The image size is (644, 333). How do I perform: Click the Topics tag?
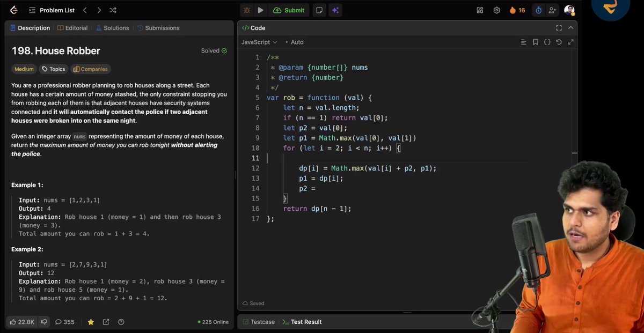pos(53,69)
